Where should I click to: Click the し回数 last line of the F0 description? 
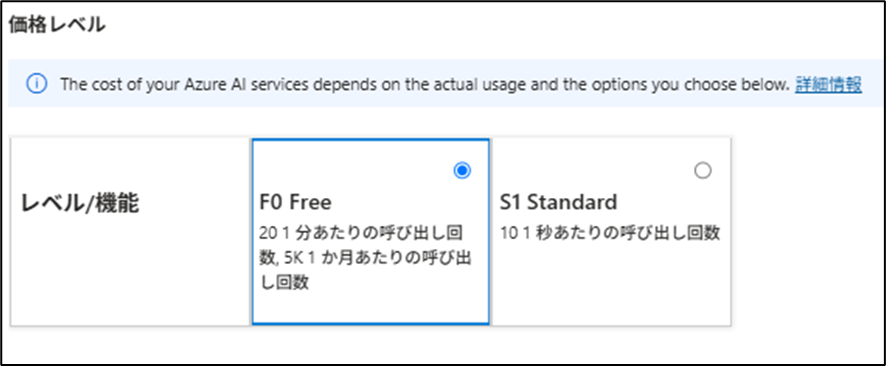tap(284, 282)
